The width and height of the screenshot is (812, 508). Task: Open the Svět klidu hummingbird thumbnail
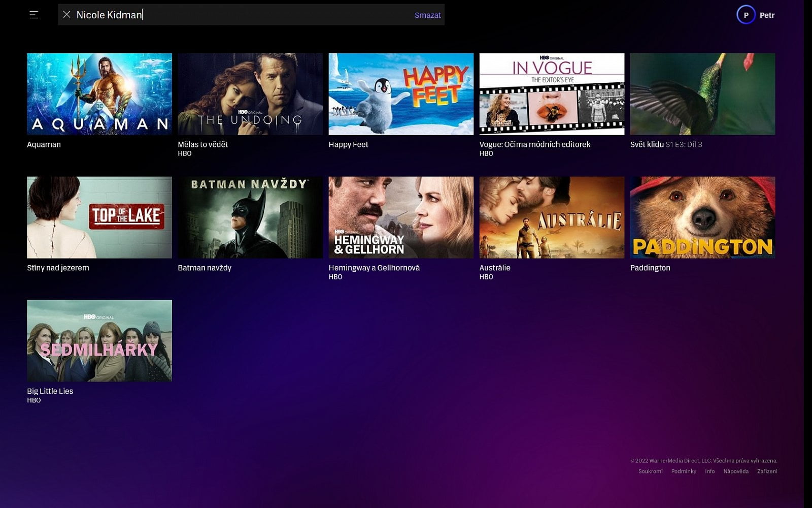pos(702,94)
